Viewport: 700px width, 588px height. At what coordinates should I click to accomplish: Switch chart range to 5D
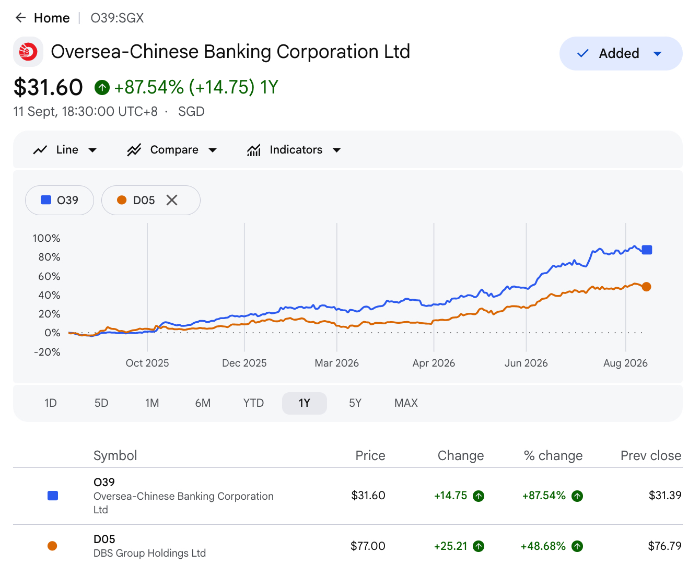[x=101, y=403]
